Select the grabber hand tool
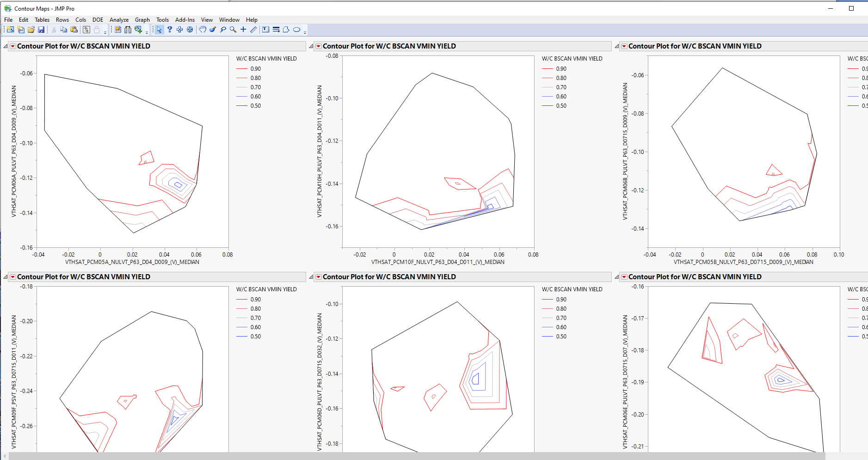This screenshot has height=460, width=868. [x=203, y=30]
